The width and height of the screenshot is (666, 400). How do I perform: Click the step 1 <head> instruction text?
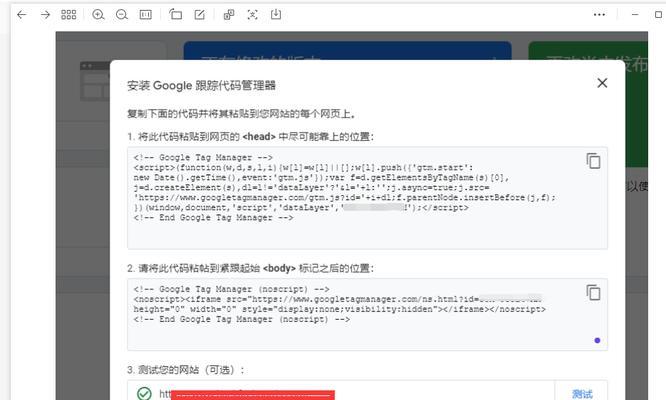point(251,137)
